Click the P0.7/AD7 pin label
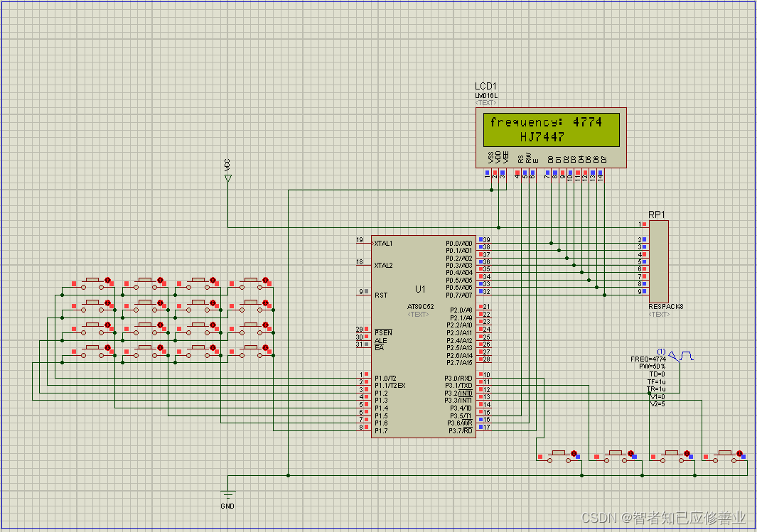 click(x=458, y=295)
